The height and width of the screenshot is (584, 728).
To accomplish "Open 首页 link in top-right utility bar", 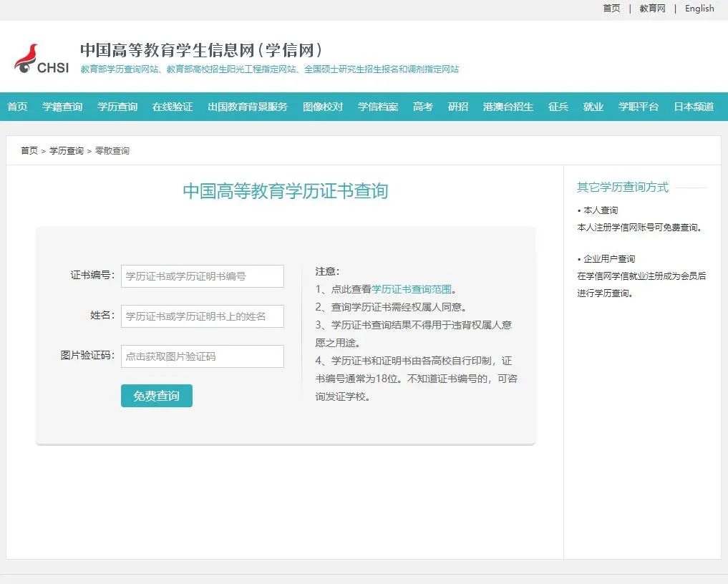I will [611, 9].
